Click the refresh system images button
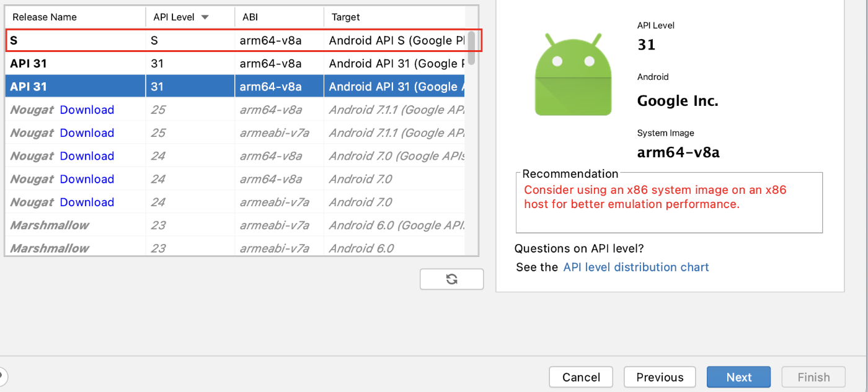This screenshot has width=868, height=392. coord(451,279)
